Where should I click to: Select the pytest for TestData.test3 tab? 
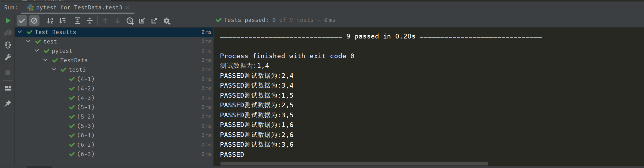[78, 8]
